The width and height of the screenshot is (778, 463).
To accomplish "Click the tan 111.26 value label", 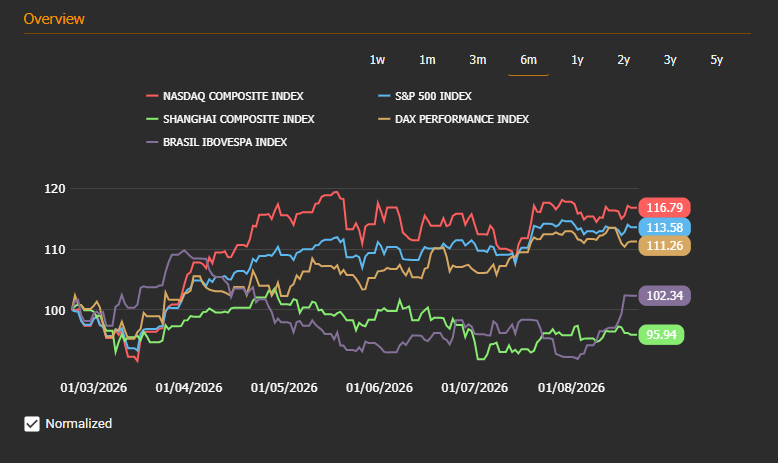I will click(x=664, y=246).
